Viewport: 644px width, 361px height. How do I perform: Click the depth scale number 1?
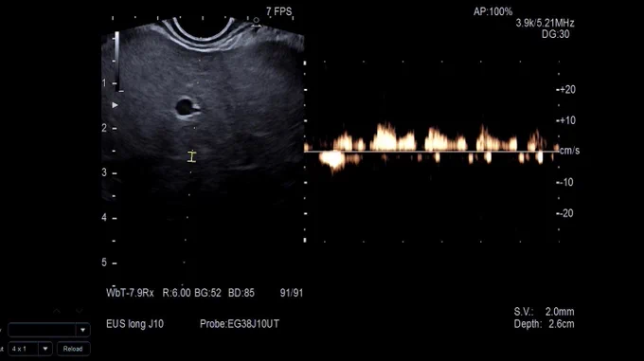104,83
